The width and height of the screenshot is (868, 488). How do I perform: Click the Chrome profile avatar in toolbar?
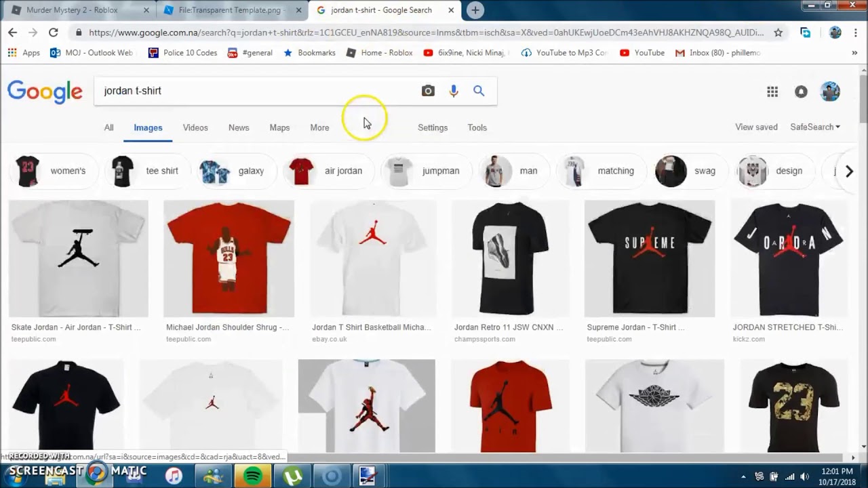click(835, 33)
